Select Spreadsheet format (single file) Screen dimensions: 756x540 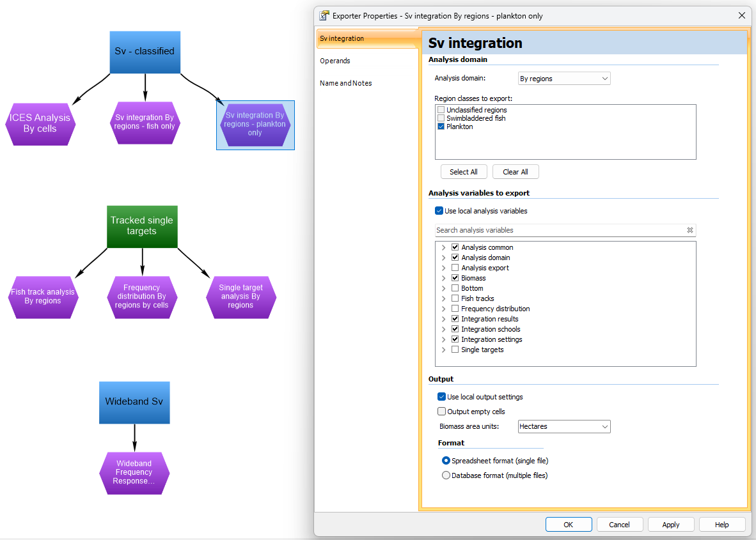(x=446, y=461)
